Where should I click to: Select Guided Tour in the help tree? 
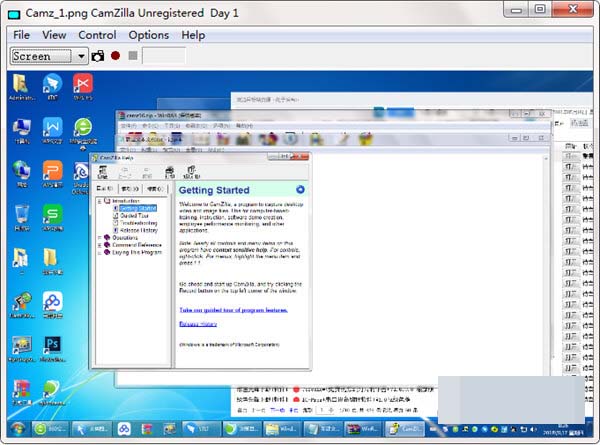tap(134, 215)
